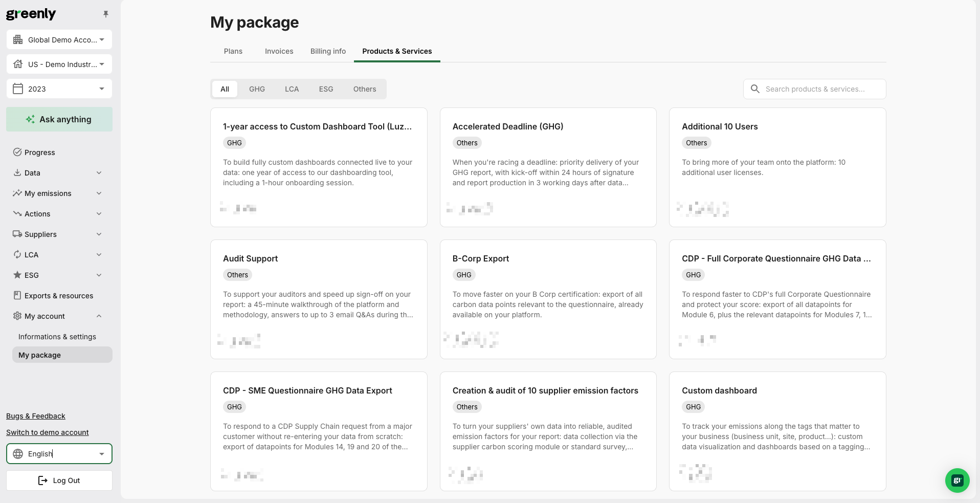980x503 pixels.
Task: Click the Actions trend-down icon
Action: click(x=17, y=213)
